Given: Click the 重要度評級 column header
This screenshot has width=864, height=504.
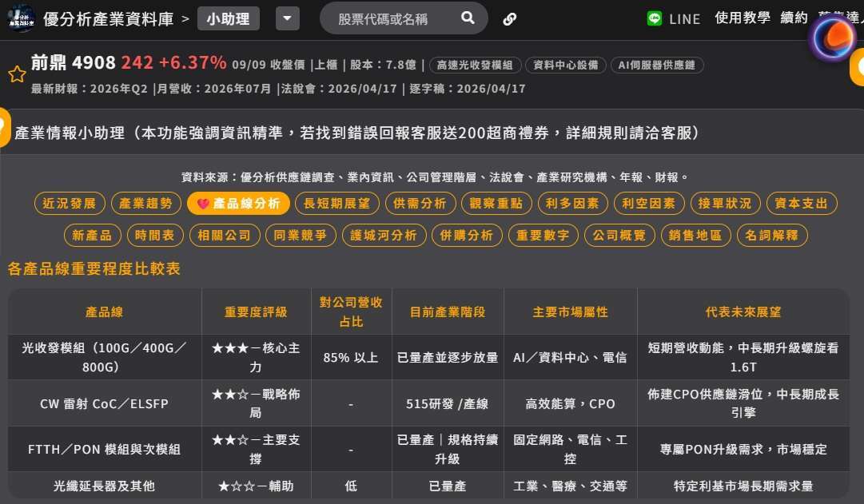Looking at the screenshot, I should [x=256, y=312].
